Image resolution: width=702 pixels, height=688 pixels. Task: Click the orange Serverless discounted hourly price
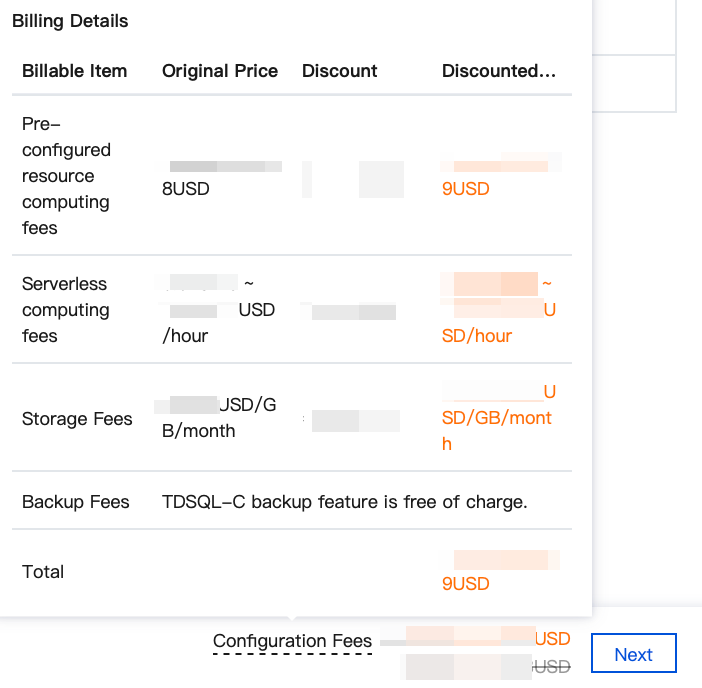click(x=498, y=310)
